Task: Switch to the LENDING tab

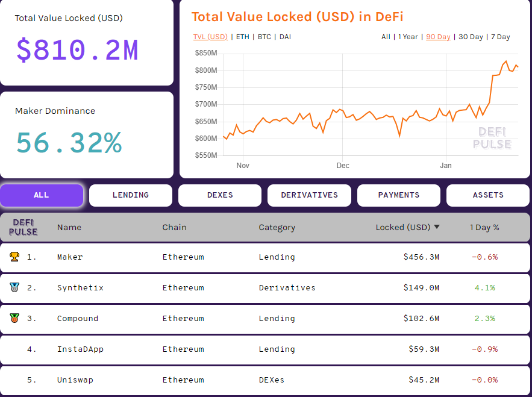Action: pyautogui.click(x=130, y=195)
